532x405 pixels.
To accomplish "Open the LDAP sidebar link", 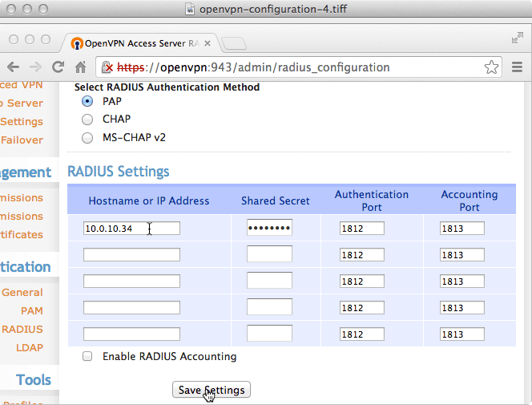I will pos(30,347).
